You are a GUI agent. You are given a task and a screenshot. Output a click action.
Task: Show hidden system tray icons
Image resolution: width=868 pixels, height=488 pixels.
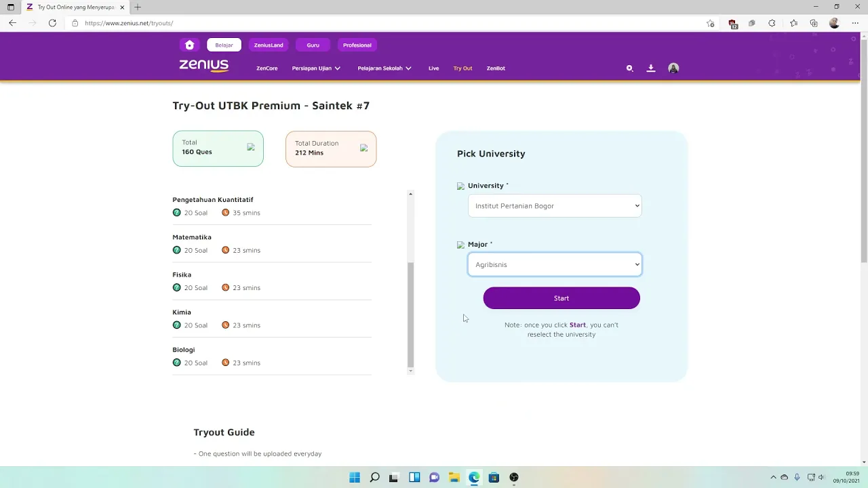pyautogui.click(x=773, y=477)
